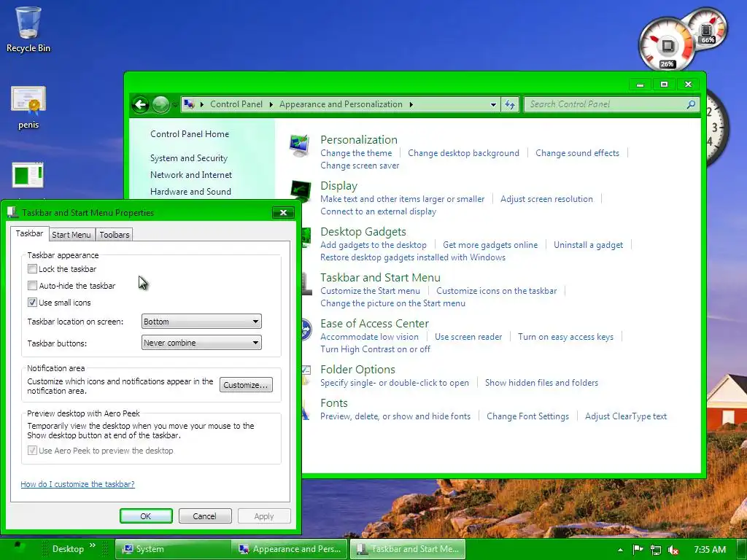747x560 pixels.
Task: Expand arrow after Appearance and Personalization breadcrumb
Action: tap(411, 104)
